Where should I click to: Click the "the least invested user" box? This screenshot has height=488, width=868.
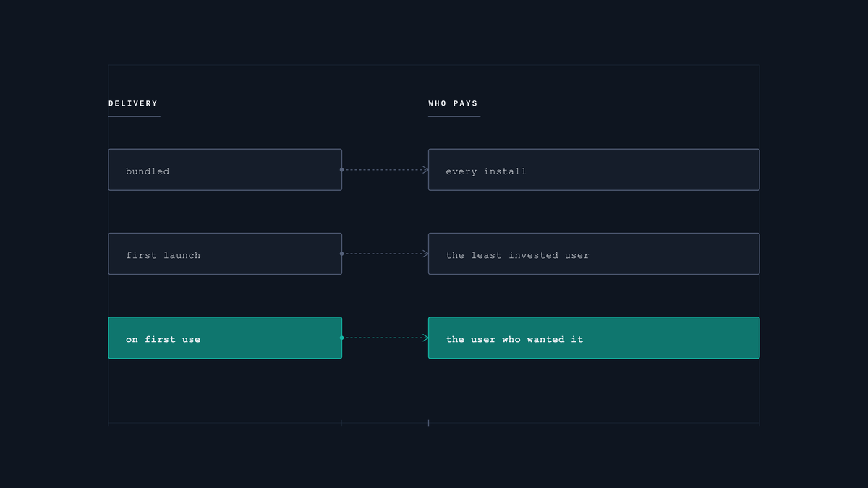(x=594, y=254)
